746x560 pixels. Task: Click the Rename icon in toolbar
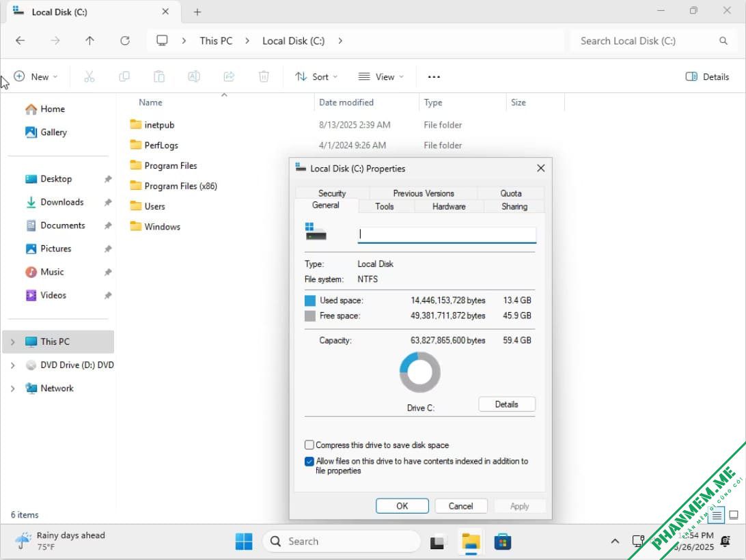coord(194,76)
